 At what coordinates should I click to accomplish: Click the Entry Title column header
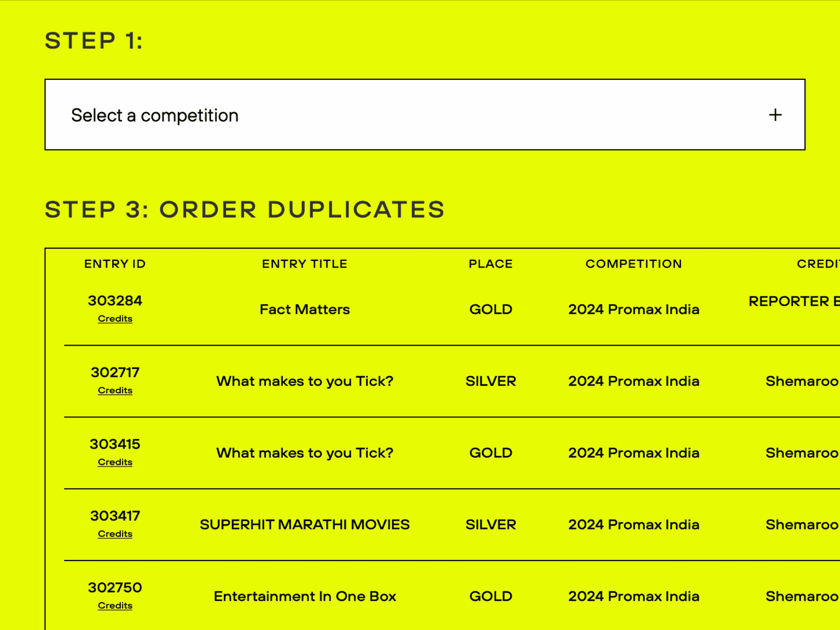click(x=305, y=264)
